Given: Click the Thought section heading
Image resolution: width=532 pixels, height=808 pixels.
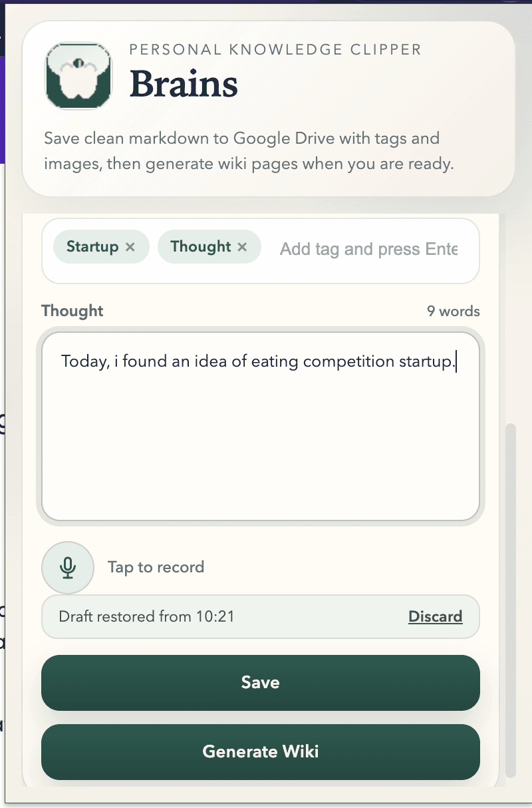Looking at the screenshot, I should click(x=72, y=311).
